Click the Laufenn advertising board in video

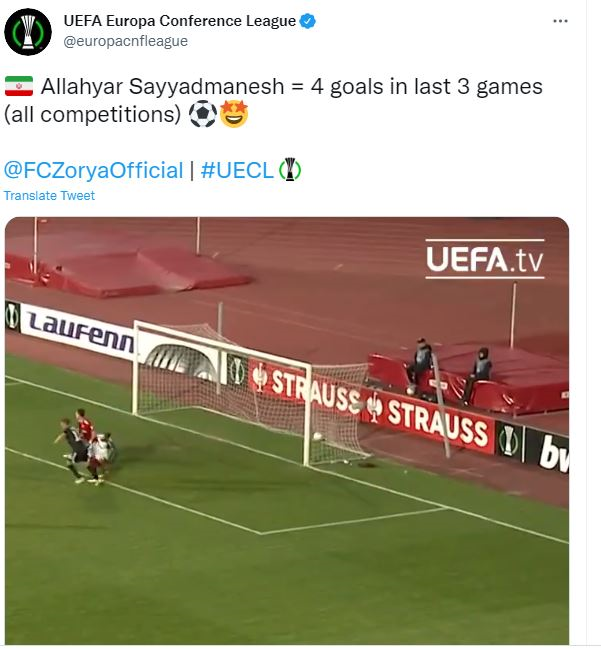(79, 330)
